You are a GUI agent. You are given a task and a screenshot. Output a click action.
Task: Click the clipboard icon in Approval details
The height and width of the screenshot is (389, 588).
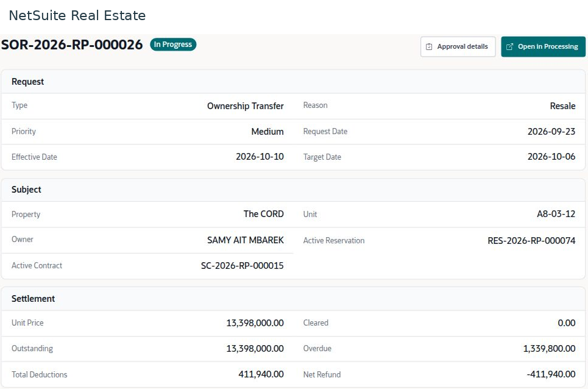429,47
